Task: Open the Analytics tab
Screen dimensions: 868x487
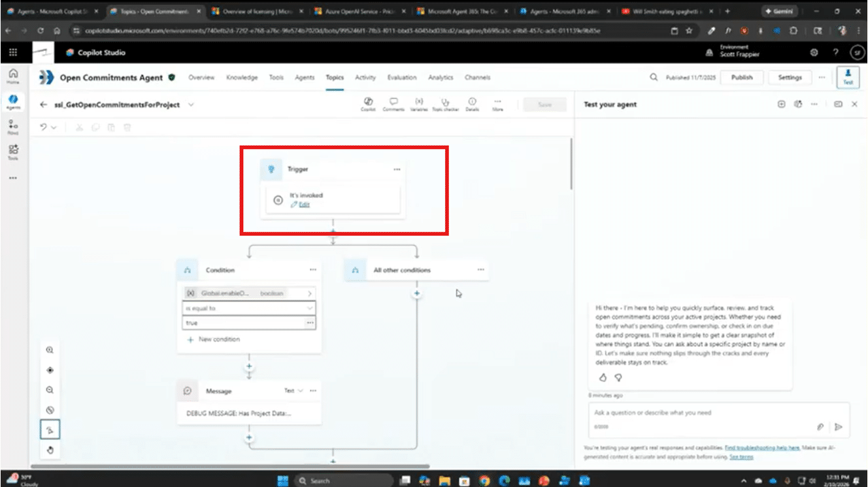Action: tap(441, 77)
